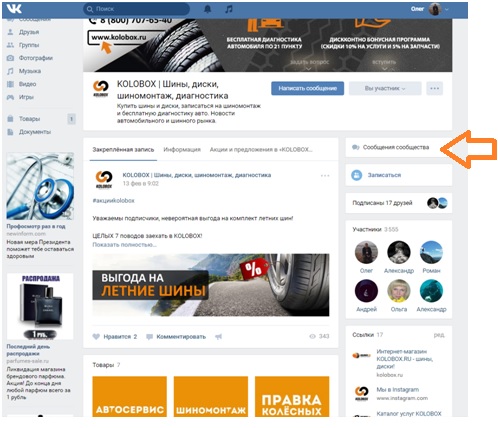
Task: Switch to the Акции и предложения tab
Action: (261, 150)
